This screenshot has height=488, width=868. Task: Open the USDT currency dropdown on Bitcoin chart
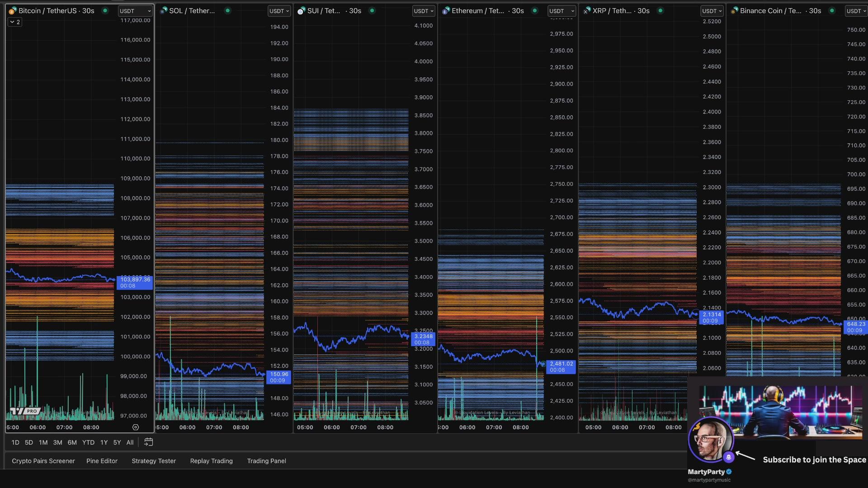(135, 11)
